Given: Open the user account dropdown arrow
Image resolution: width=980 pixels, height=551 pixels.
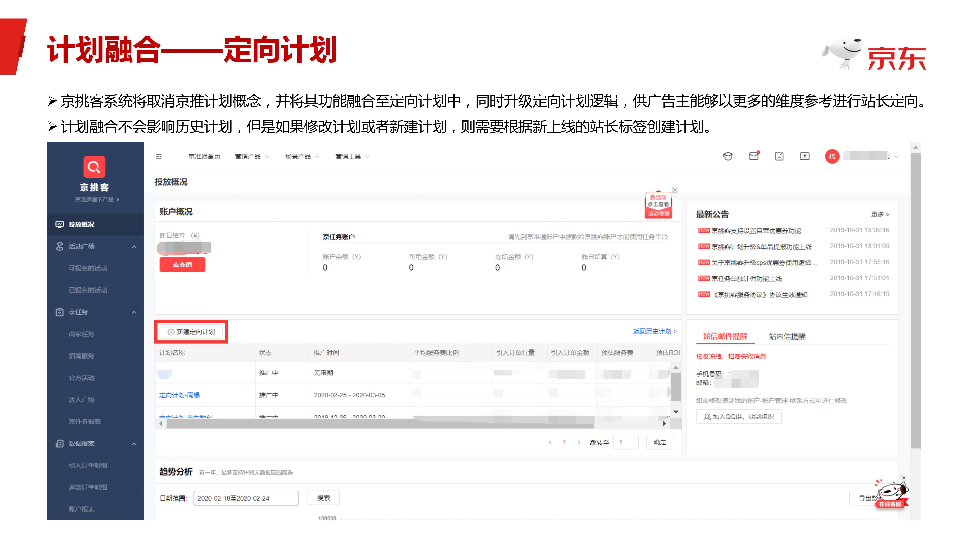Looking at the screenshot, I should tap(896, 157).
